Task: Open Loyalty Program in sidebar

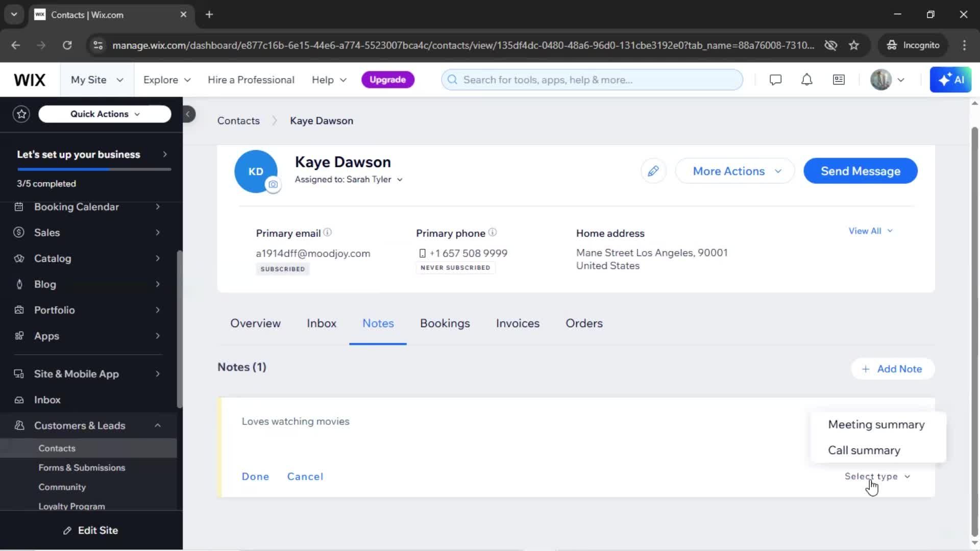Action: pyautogui.click(x=71, y=506)
